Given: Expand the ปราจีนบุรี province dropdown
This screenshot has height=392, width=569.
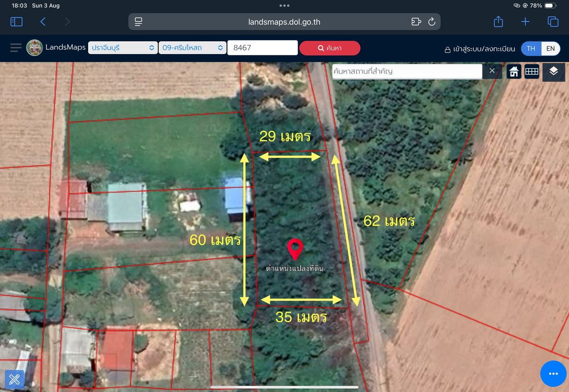Looking at the screenshot, I should point(123,48).
